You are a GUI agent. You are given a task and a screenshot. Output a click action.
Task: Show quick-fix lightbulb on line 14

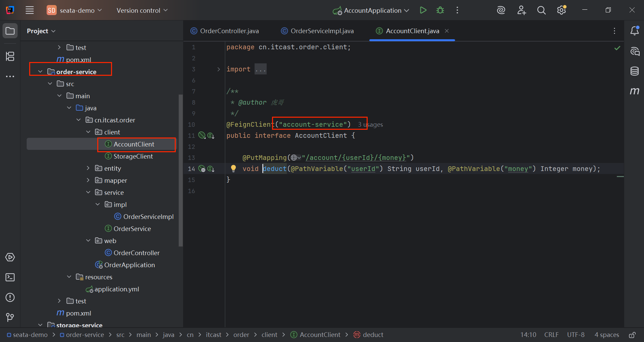coord(233,168)
